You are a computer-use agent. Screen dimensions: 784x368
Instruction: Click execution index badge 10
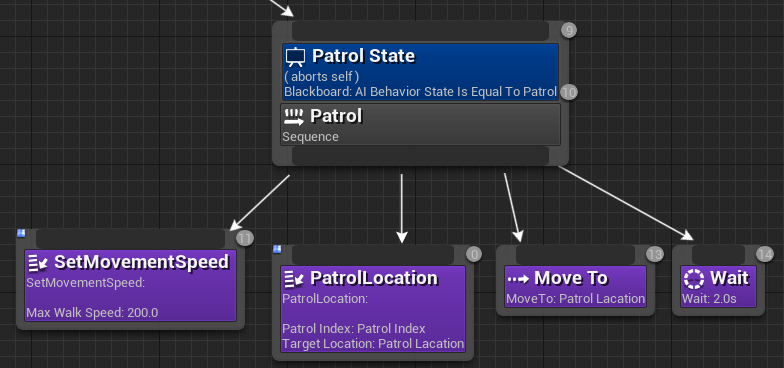point(568,92)
